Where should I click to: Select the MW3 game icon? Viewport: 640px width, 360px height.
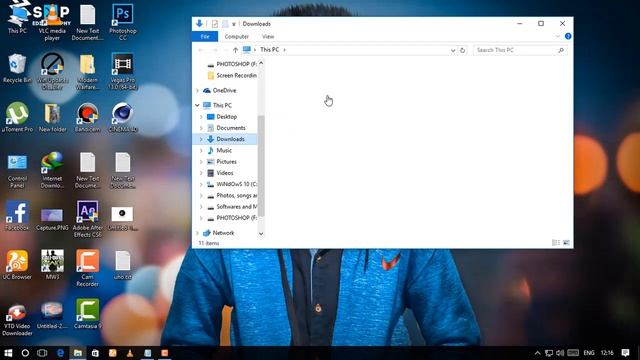pos(52,265)
